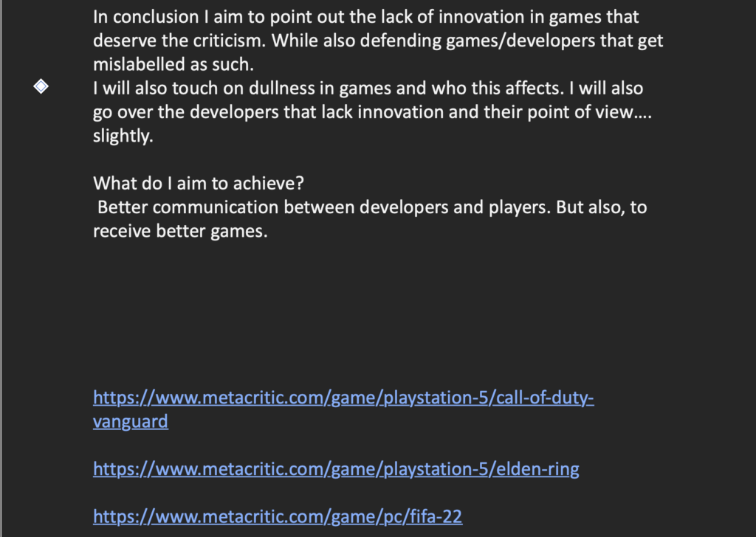This screenshot has height=537, width=756.
Task: Place cursor in "receive better games." line
Action: [x=180, y=232]
